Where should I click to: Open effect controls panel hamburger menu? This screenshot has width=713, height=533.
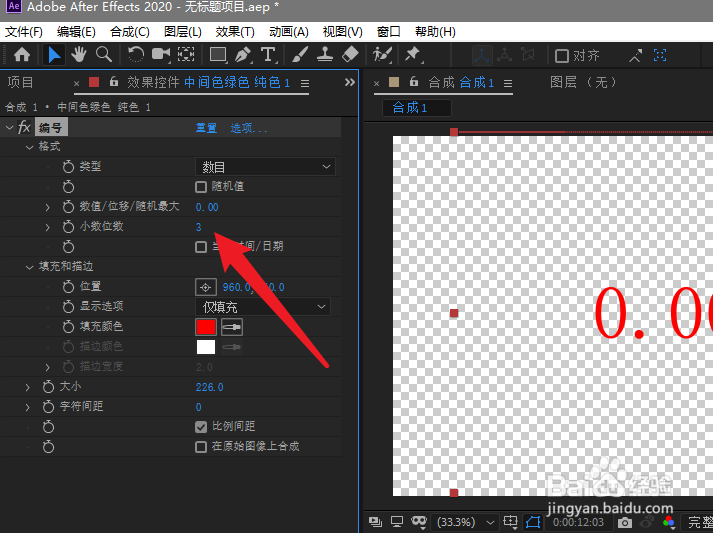[x=305, y=83]
